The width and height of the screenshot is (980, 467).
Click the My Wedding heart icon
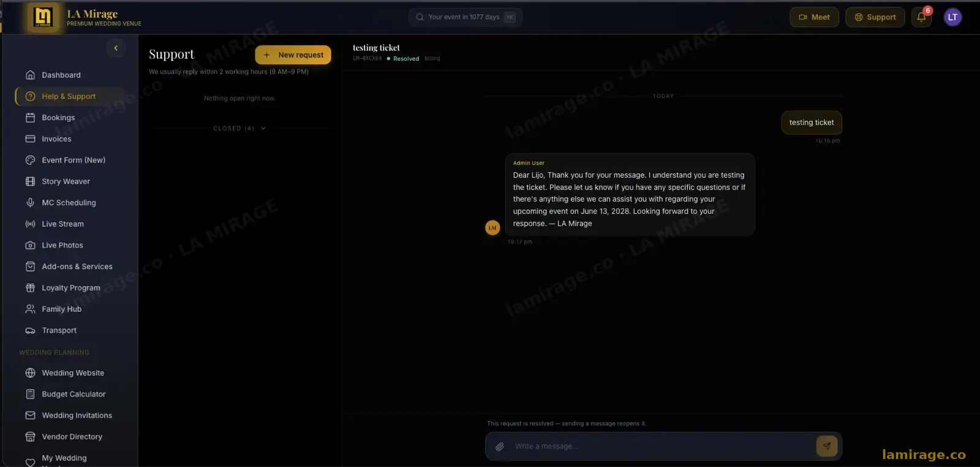[30, 462]
